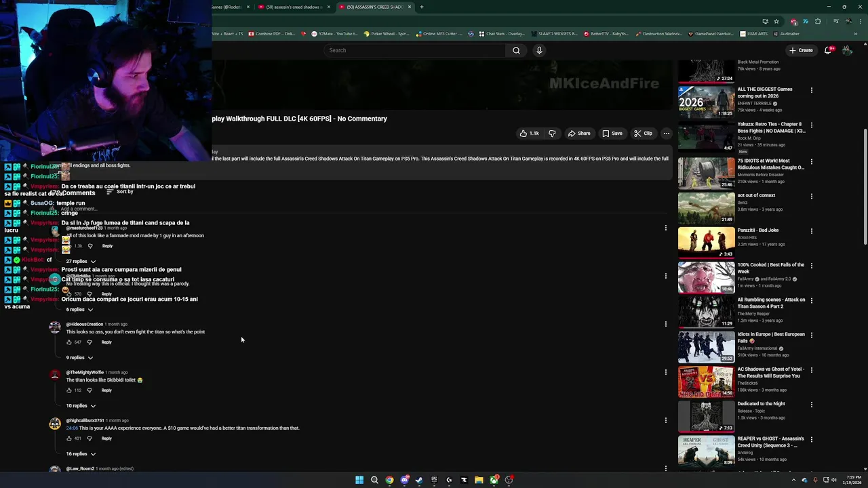Open Windows taskbar search
868x488 pixels.
[x=374, y=480]
